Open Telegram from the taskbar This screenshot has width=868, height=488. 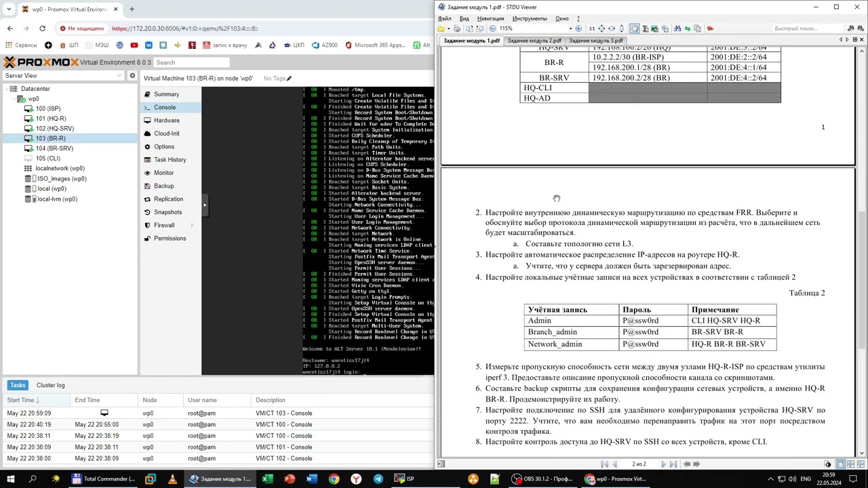point(378,479)
